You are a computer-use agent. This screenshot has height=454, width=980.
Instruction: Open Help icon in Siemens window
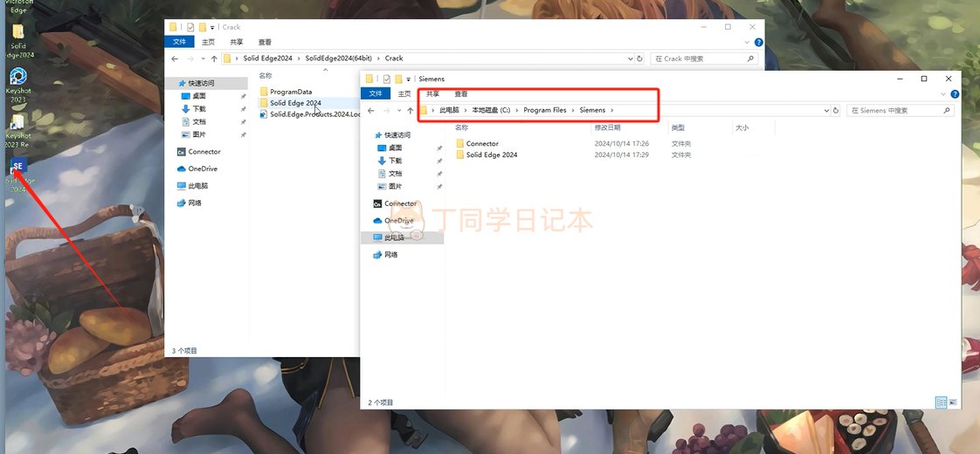[x=955, y=94]
